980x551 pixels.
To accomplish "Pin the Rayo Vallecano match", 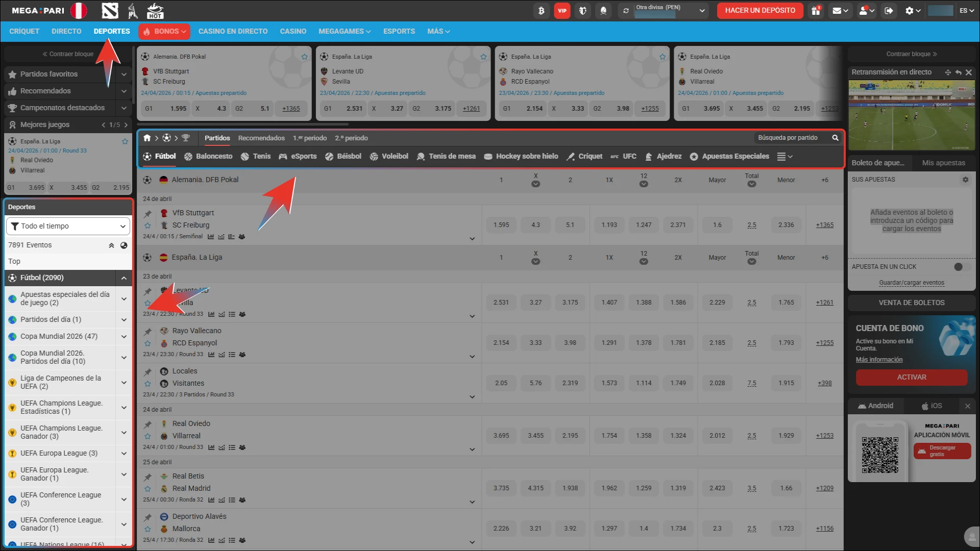I will point(148,332).
